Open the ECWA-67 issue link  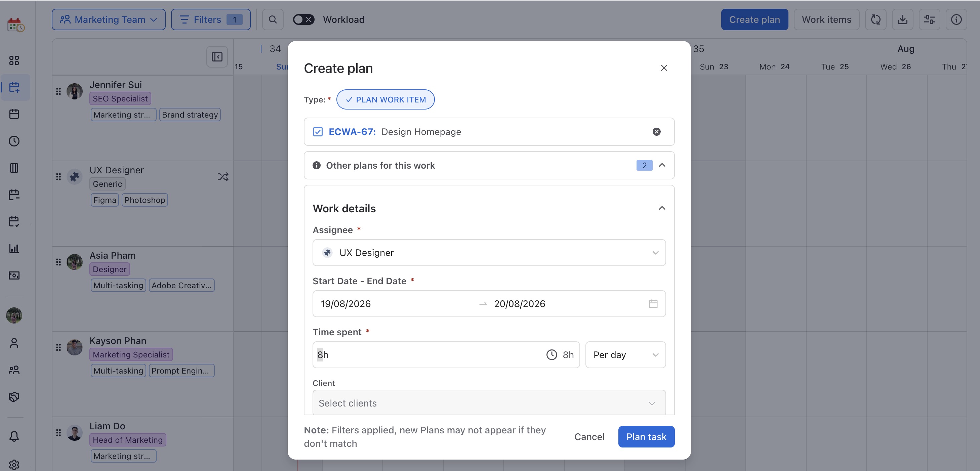352,132
